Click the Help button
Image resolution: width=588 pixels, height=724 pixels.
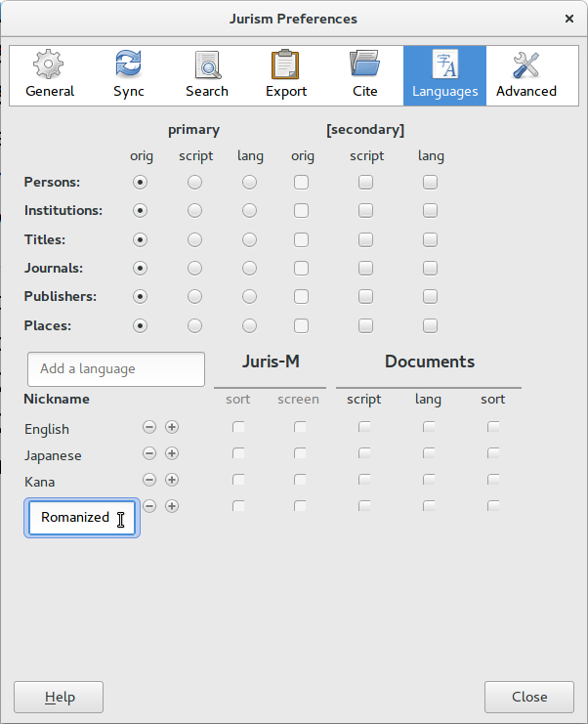click(59, 697)
